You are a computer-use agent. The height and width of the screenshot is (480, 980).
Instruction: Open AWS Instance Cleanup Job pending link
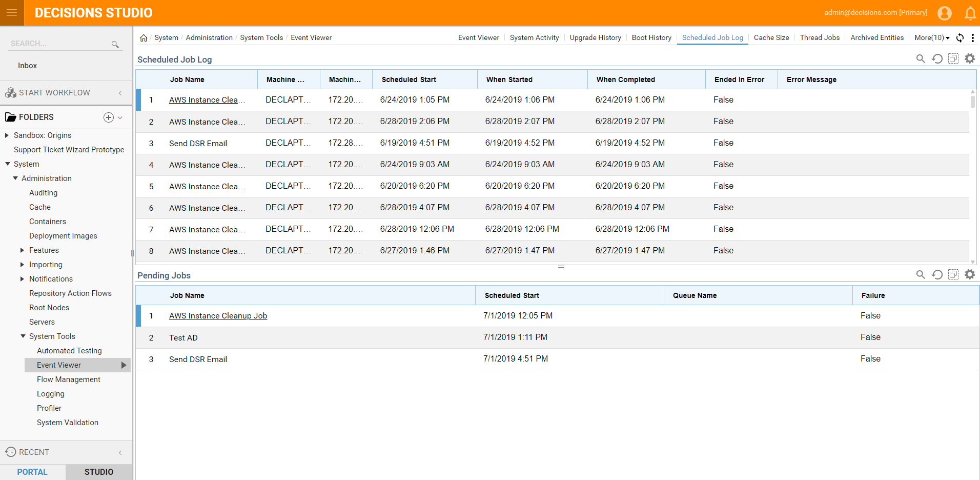(x=218, y=316)
